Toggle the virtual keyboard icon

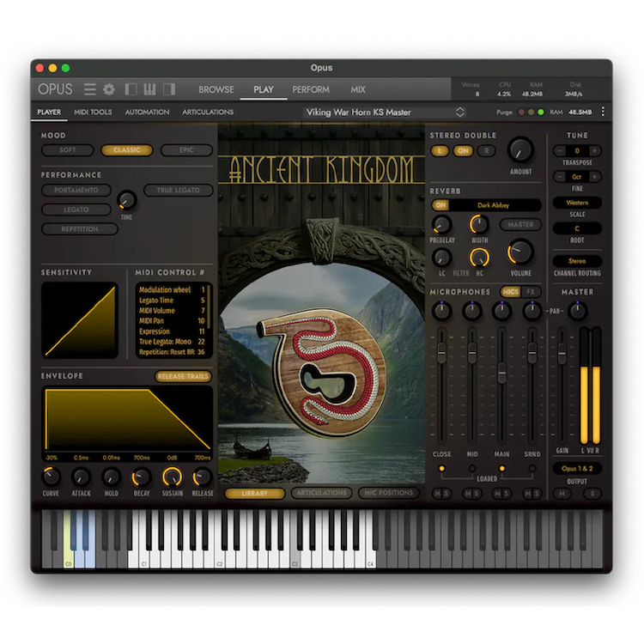[150, 89]
